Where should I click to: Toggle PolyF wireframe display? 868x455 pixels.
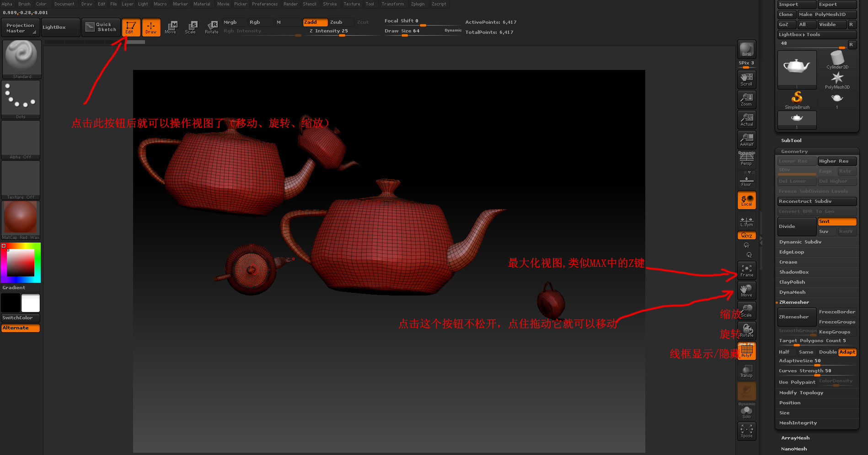pos(746,351)
